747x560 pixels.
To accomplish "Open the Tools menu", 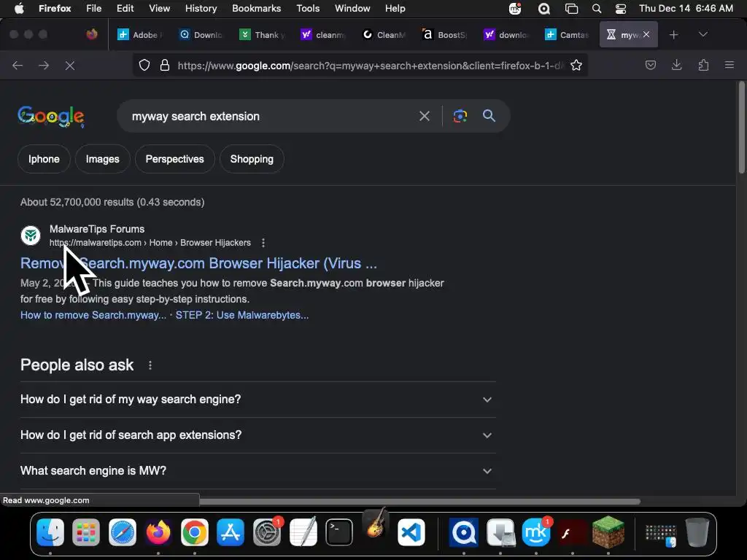I will 308,9.
